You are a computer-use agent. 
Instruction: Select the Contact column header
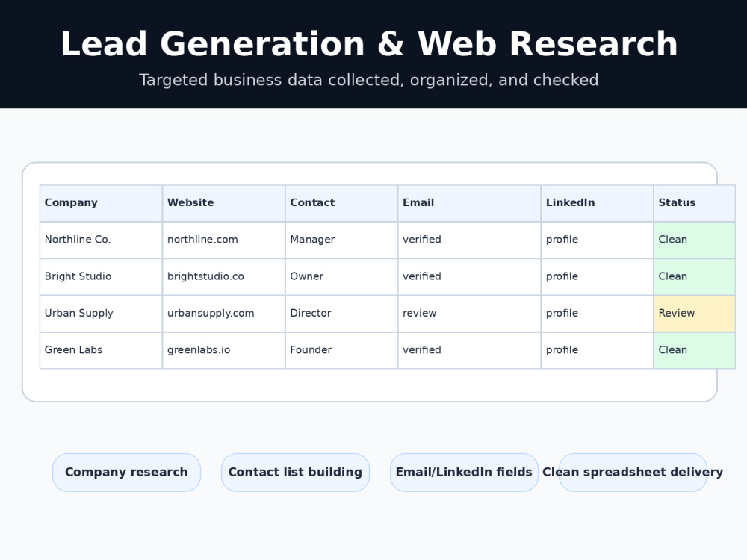(x=341, y=203)
